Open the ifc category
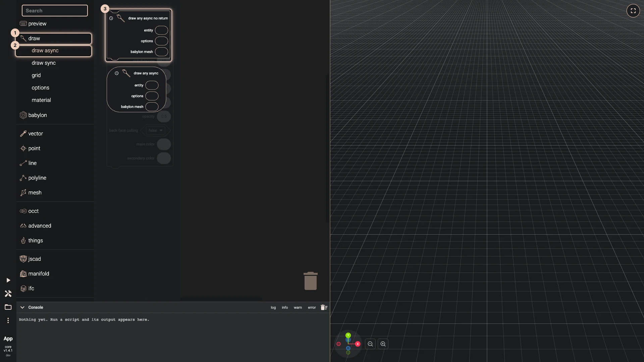 55,289
